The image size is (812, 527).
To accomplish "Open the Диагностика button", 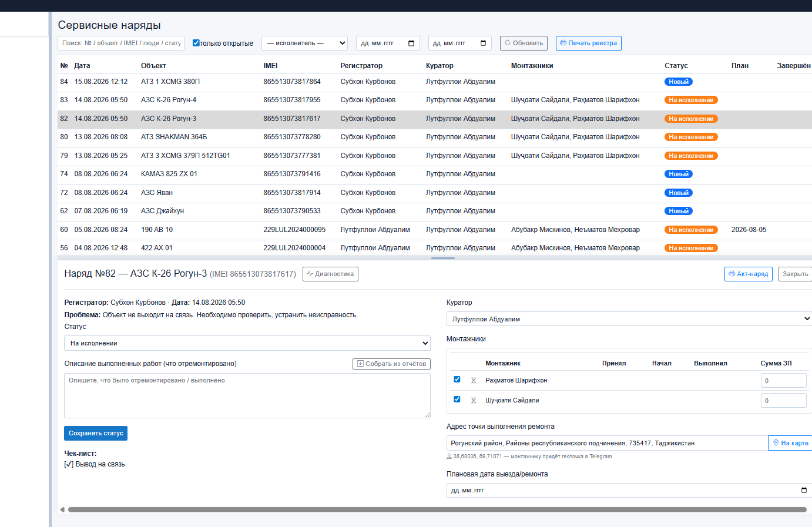I will 330,274.
